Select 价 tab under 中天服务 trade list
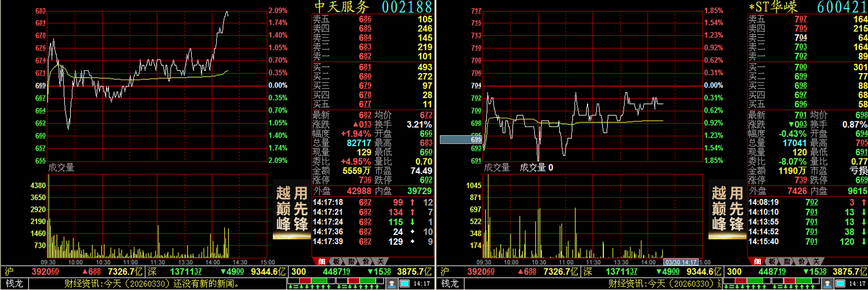Viewport: 868px width, 290px height. [x=366, y=262]
